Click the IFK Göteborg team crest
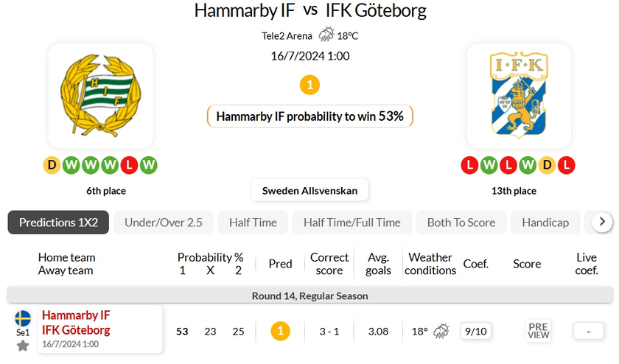619x364 pixels. [x=519, y=96]
